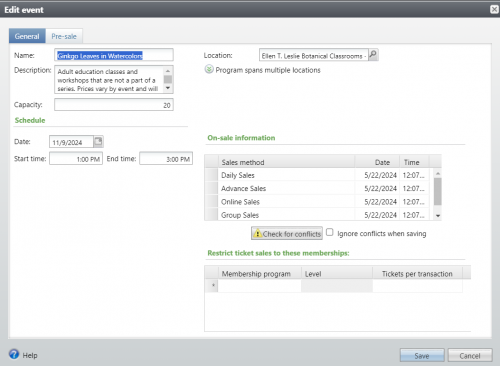This screenshot has height=366, width=500.
Task: Click the Date field with 11/9/2024
Action: 71,142
